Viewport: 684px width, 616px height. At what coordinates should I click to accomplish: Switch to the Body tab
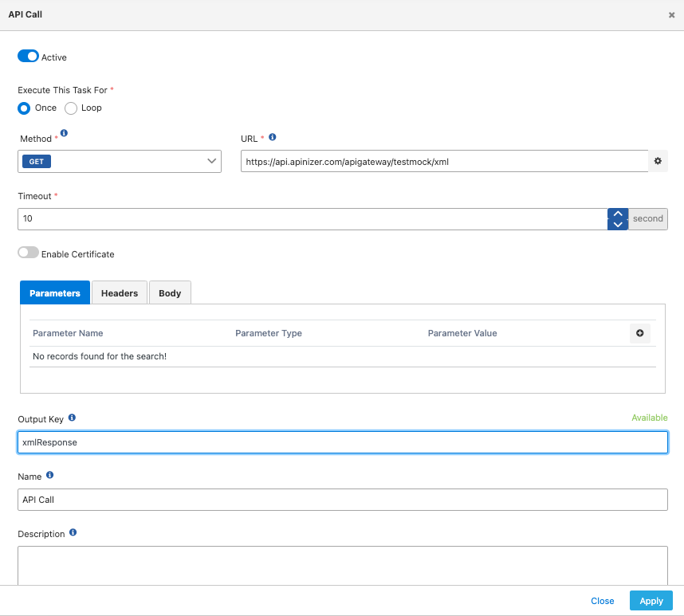[170, 293]
